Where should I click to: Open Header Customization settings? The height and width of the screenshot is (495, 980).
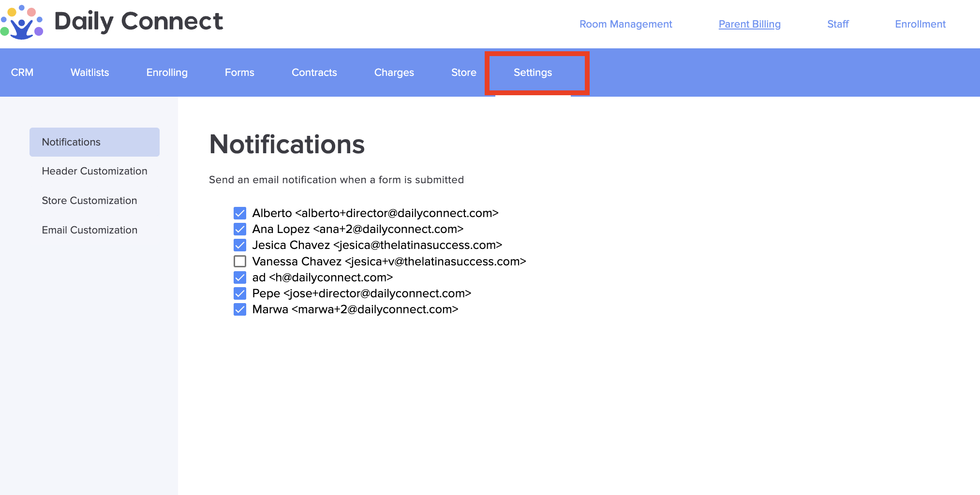point(94,171)
